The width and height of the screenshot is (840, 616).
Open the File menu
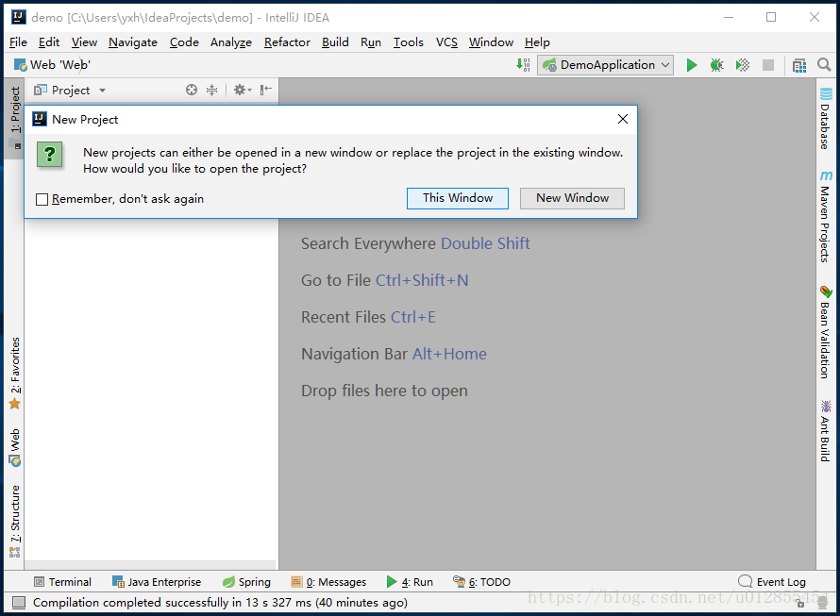tap(18, 42)
